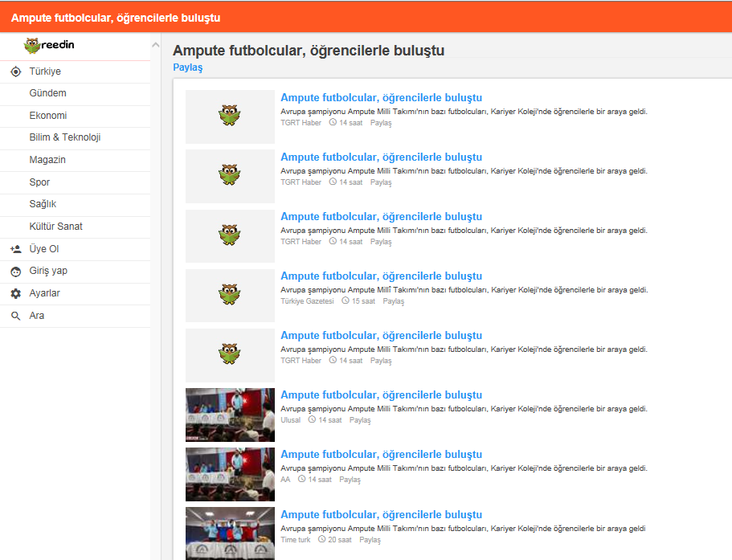Click the Ara magnifier icon
Screen dimensions: 732x560
(16, 316)
